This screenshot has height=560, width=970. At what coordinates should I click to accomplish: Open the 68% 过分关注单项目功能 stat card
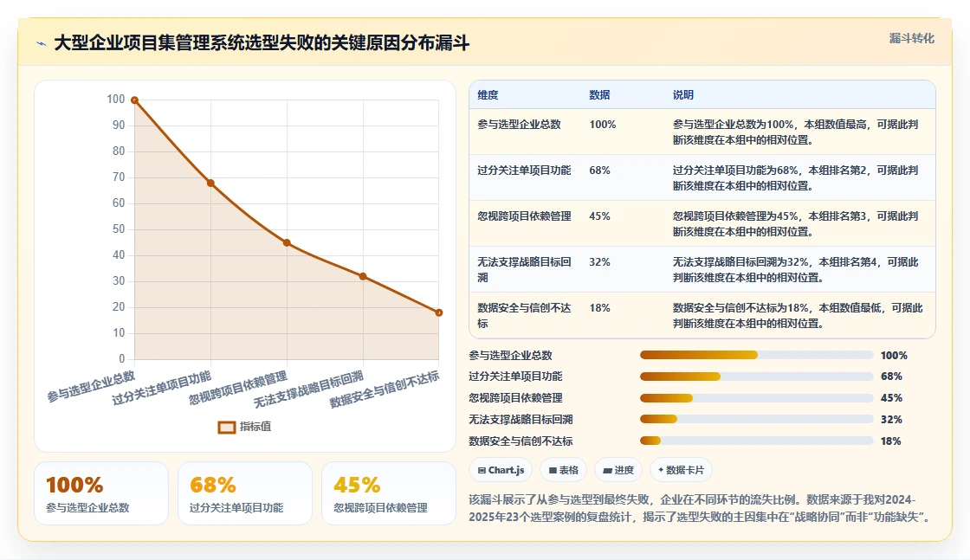point(245,493)
